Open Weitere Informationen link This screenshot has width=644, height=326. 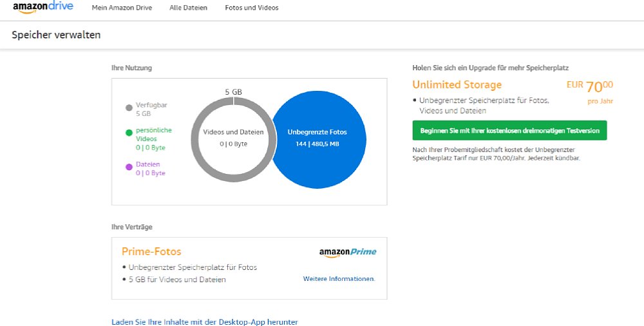coord(339,279)
